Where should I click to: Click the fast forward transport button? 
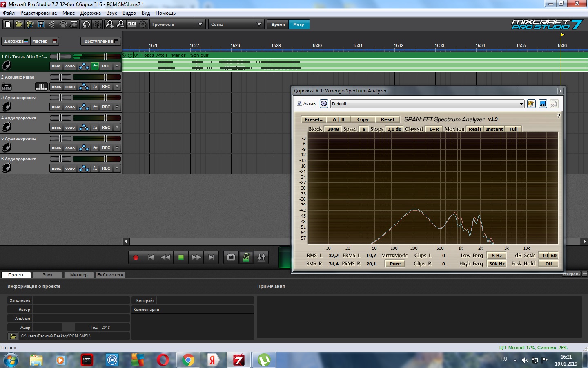(196, 258)
